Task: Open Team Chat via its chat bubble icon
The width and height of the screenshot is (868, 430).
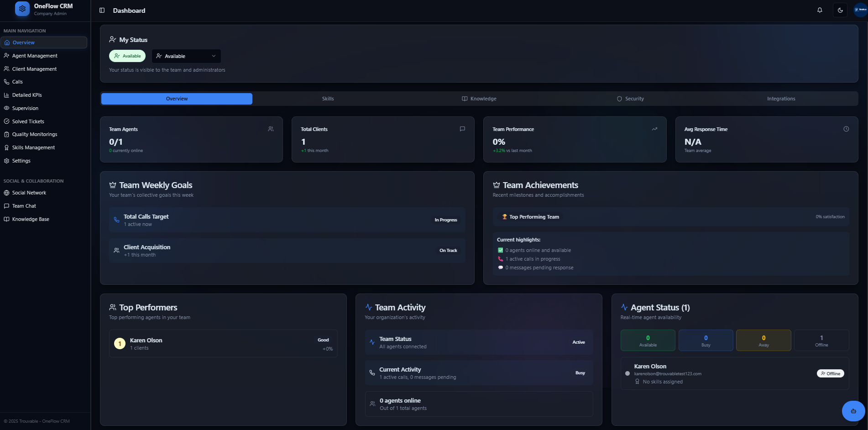Action: 6,206
